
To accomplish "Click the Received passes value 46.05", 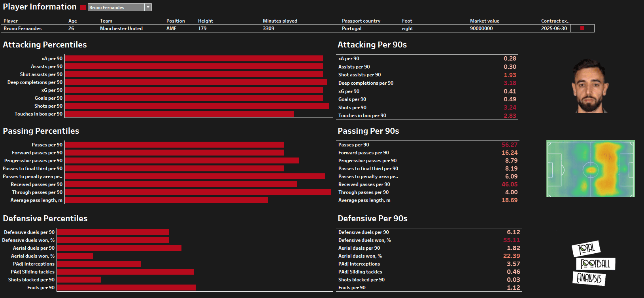I will click(x=510, y=184).
